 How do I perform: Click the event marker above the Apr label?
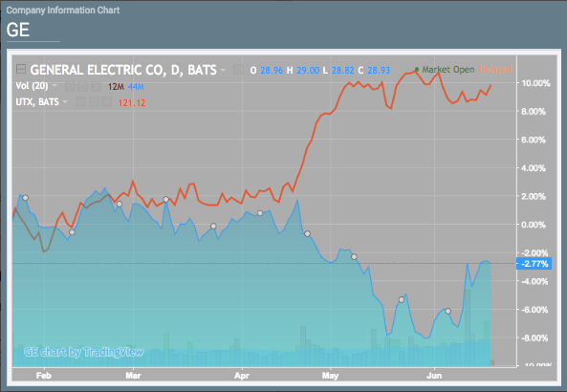tap(260, 213)
